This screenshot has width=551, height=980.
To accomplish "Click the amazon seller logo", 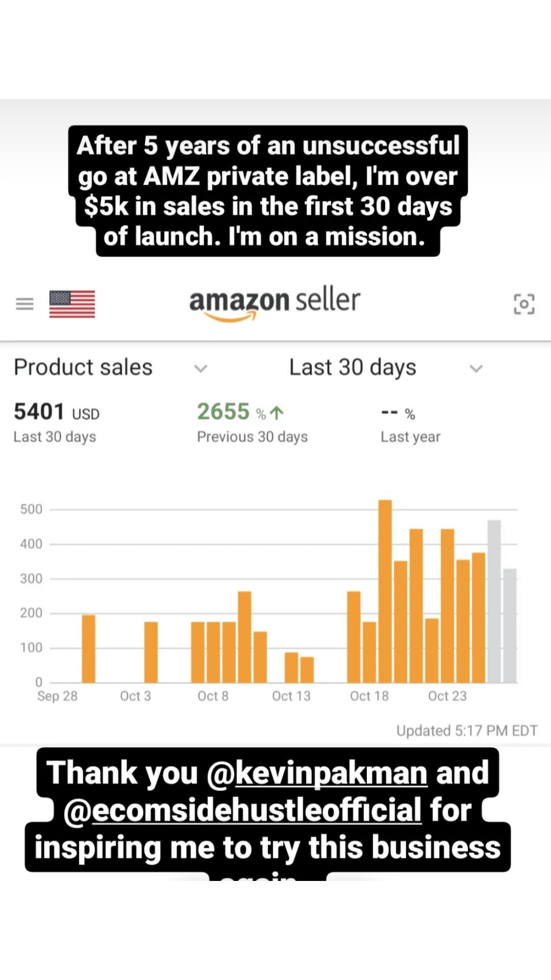I will point(275,303).
